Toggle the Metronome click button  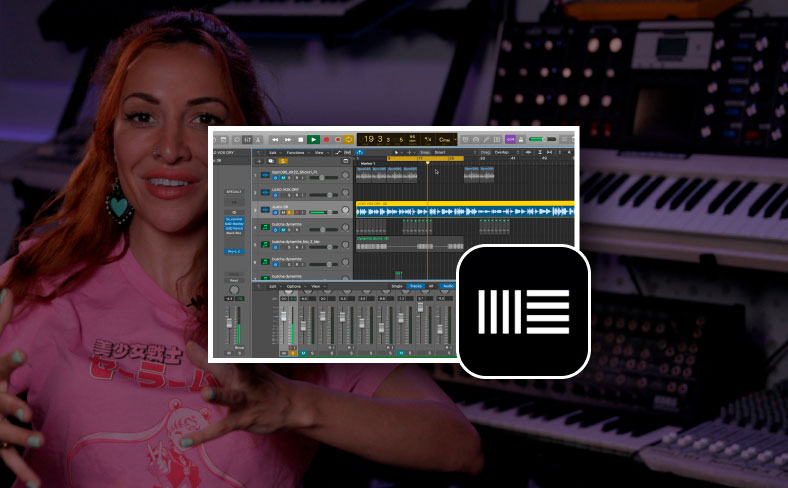(521, 139)
